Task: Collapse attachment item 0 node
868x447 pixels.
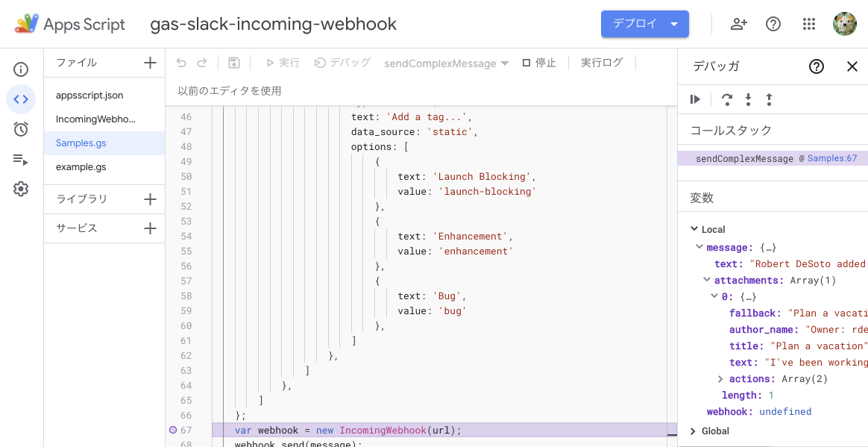Action: click(714, 297)
